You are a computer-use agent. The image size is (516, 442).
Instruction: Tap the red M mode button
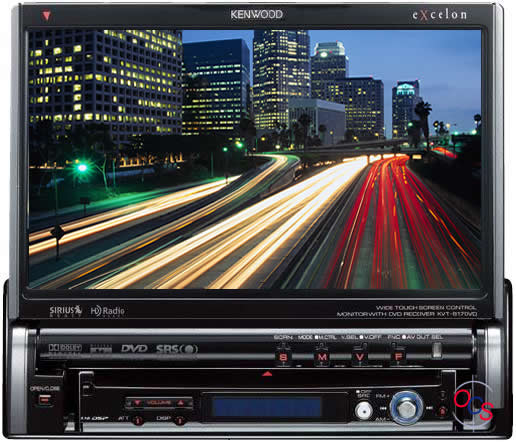click(x=322, y=357)
